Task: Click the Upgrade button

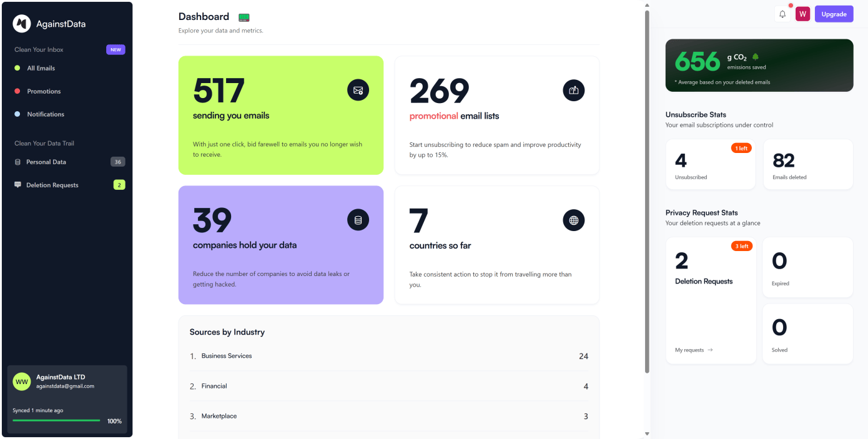Action: click(834, 14)
